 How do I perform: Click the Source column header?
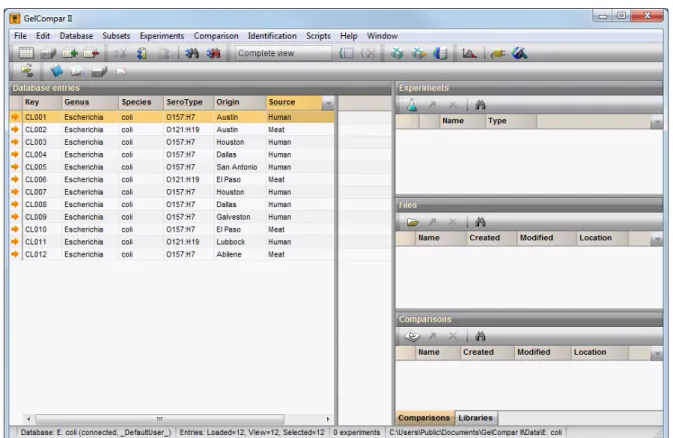point(293,102)
